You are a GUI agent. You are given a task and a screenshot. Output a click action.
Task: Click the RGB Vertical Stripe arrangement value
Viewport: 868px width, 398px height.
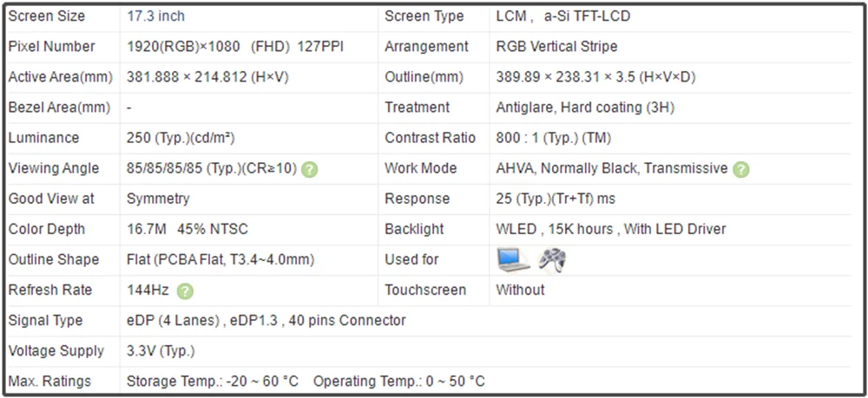[556, 47]
